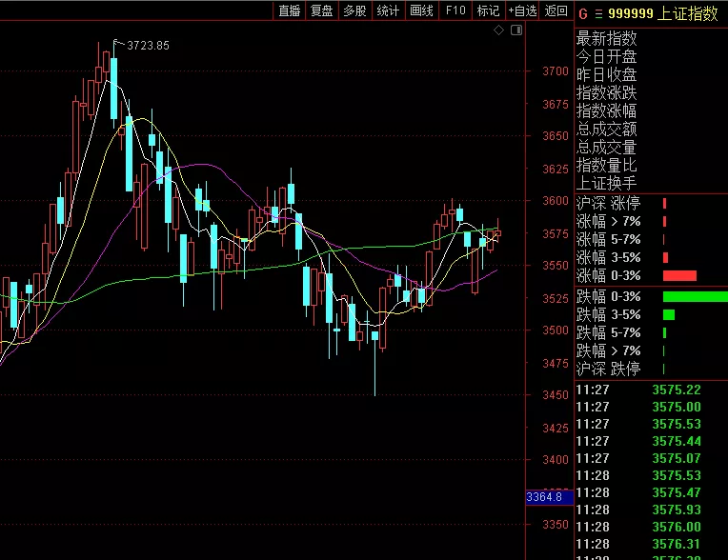The height and width of the screenshot is (560, 728).
Task: Click the tick value 3575.00
Action: pos(677,407)
